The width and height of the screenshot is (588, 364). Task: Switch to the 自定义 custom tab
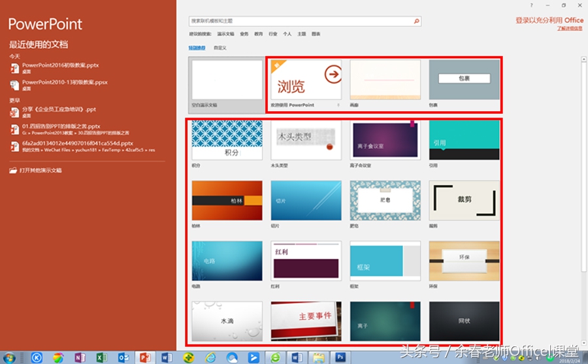[220, 48]
